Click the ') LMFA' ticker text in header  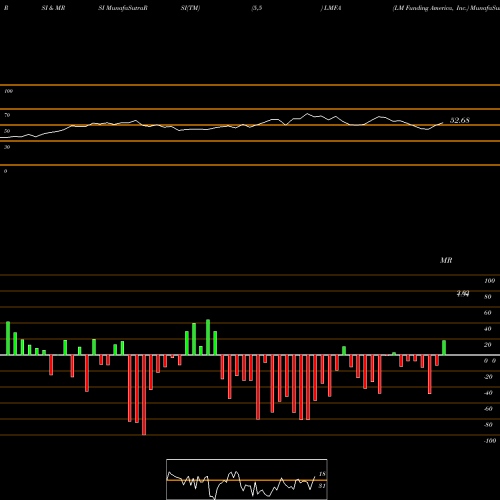pyautogui.click(x=331, y=8)
